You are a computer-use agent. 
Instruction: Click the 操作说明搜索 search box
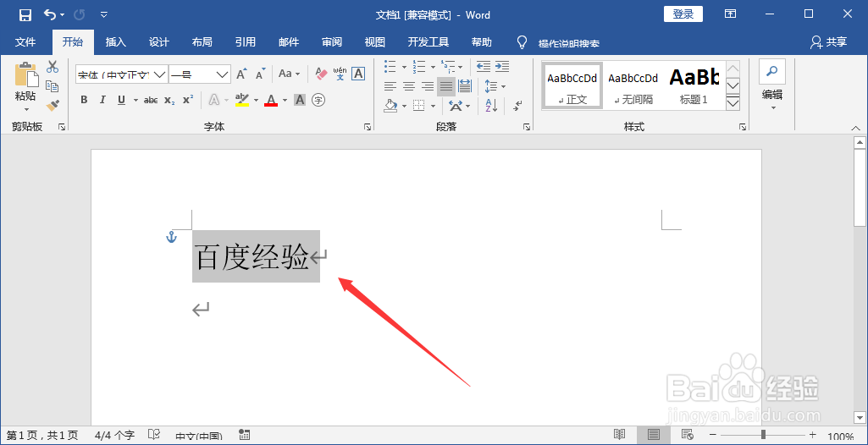[x=568, y=43]
